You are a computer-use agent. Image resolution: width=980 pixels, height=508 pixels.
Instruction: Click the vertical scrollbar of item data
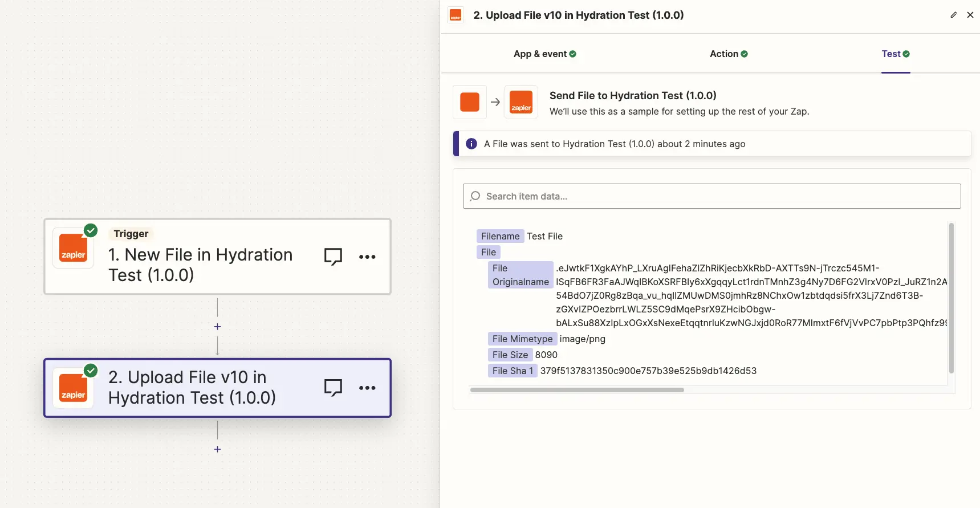coord(951,298)
